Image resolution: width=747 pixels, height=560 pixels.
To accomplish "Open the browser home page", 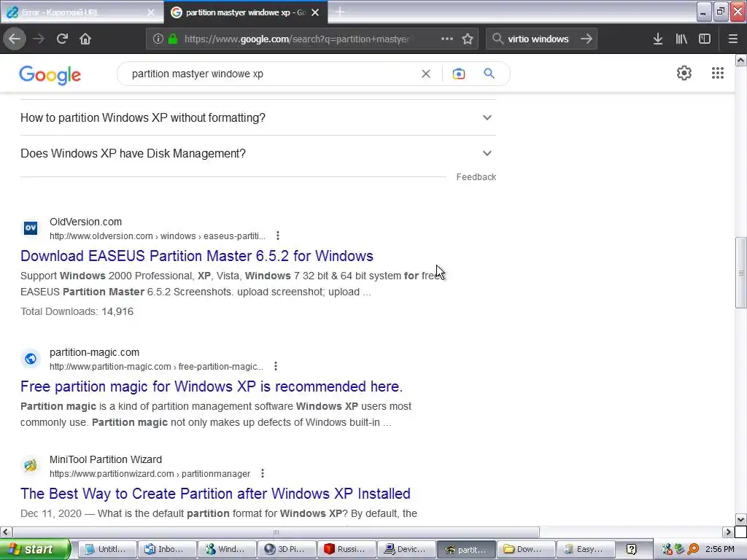I will [85, 39].
